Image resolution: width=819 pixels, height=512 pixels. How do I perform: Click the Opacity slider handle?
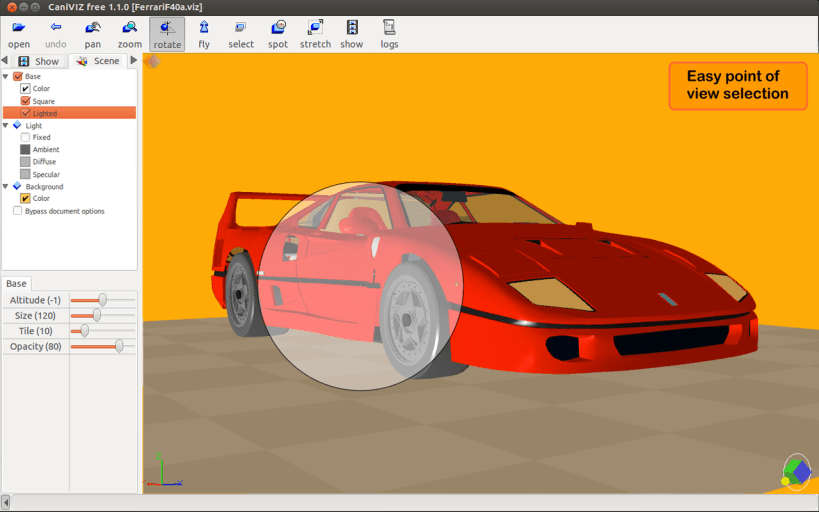pyautogui.click(x=119, y=346)
